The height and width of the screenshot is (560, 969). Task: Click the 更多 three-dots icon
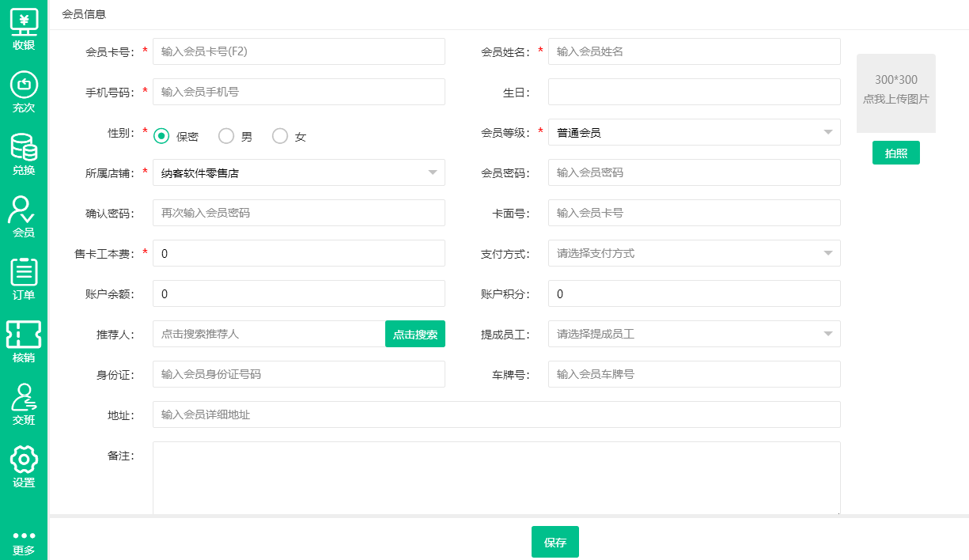[x=24, y=536]
